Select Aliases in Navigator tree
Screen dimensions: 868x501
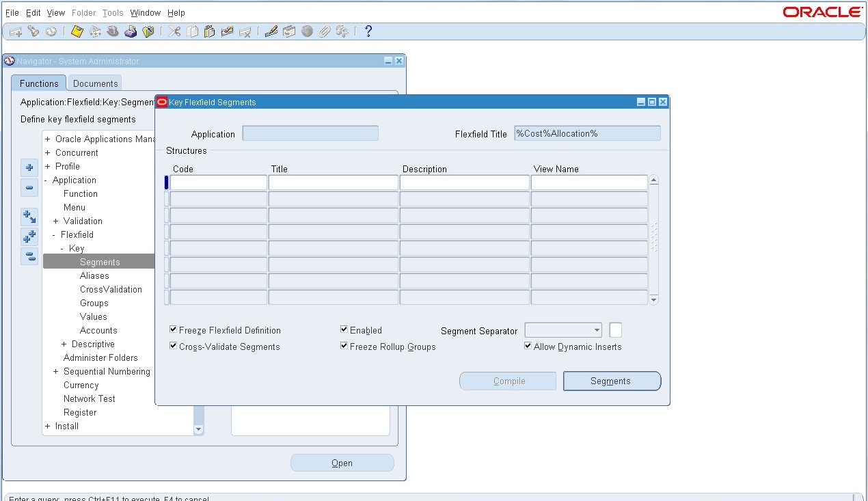coord(94,275)
